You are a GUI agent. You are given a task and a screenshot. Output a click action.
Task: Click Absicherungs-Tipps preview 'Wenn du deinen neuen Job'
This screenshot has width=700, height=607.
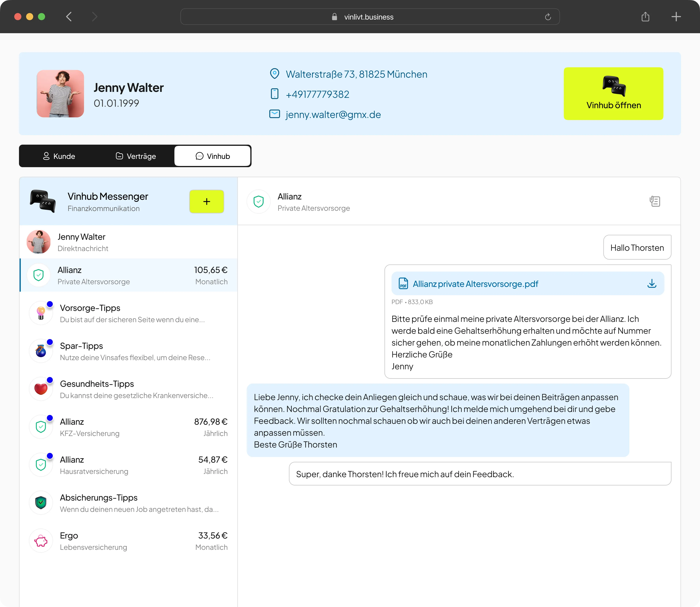(x=139, y=509)
